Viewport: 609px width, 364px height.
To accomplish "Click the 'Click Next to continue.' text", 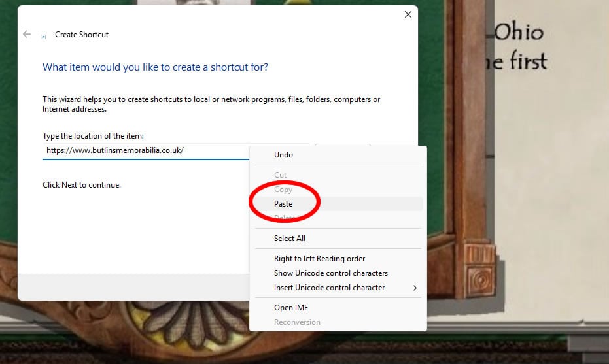I will [x=82, y=185].
